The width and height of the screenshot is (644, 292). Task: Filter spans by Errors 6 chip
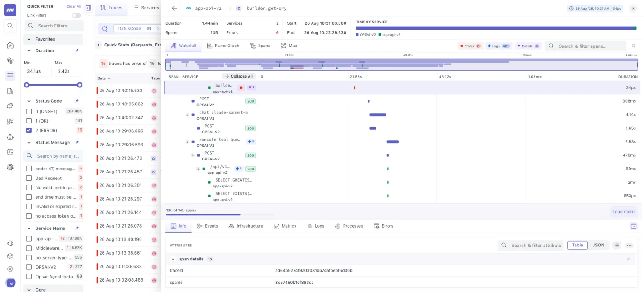(470, 46)
